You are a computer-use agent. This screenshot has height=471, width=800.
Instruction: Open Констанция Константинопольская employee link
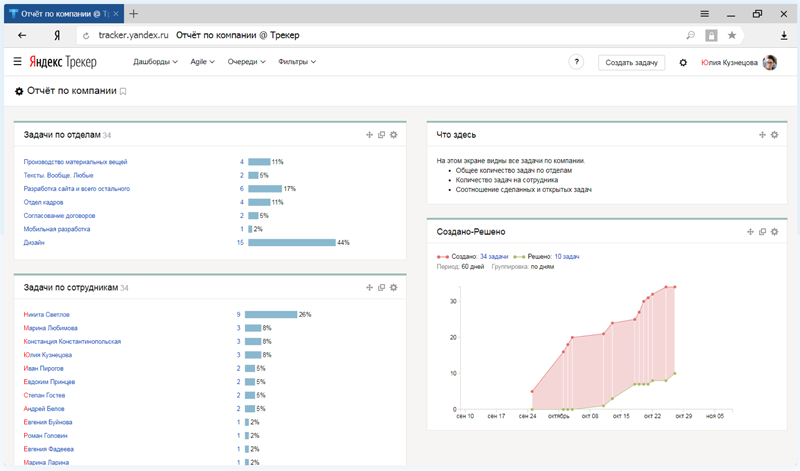[x=72, y=341]
